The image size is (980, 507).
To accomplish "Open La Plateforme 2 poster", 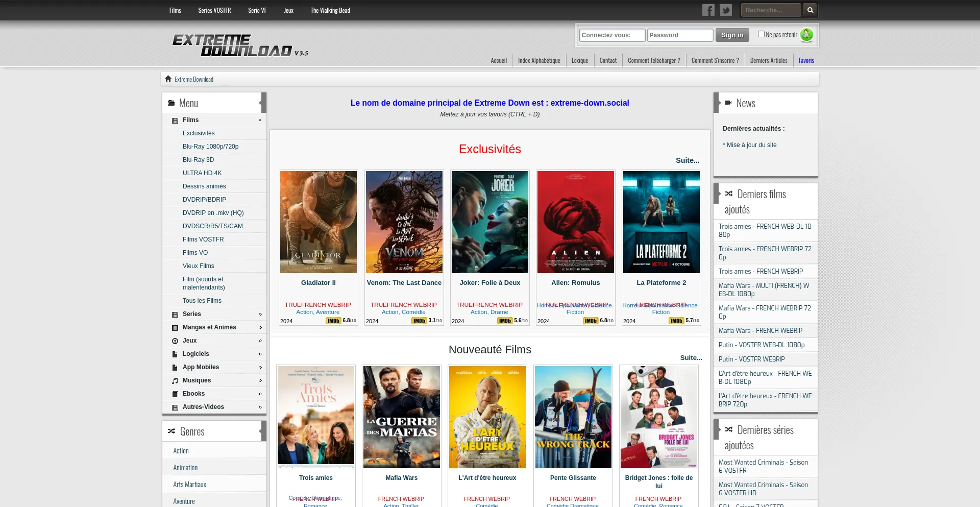I will 661,222.
